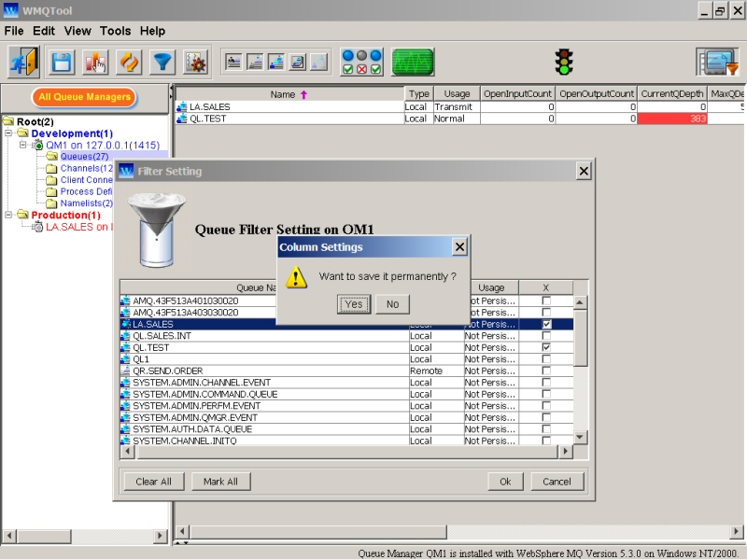Check the box for QR.SEND.ORDER

546,371
